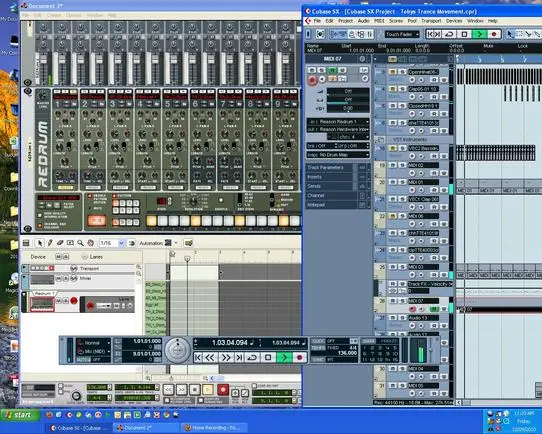The image size is (542, 434).
Task: Toggle the last visible Redrum step button
Action: click(x=295, y=220)
